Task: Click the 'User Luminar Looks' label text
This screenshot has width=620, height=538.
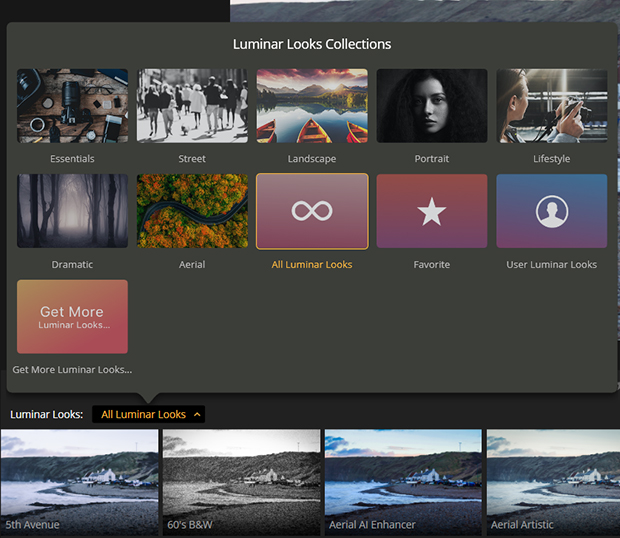Action: pos(552,264)
